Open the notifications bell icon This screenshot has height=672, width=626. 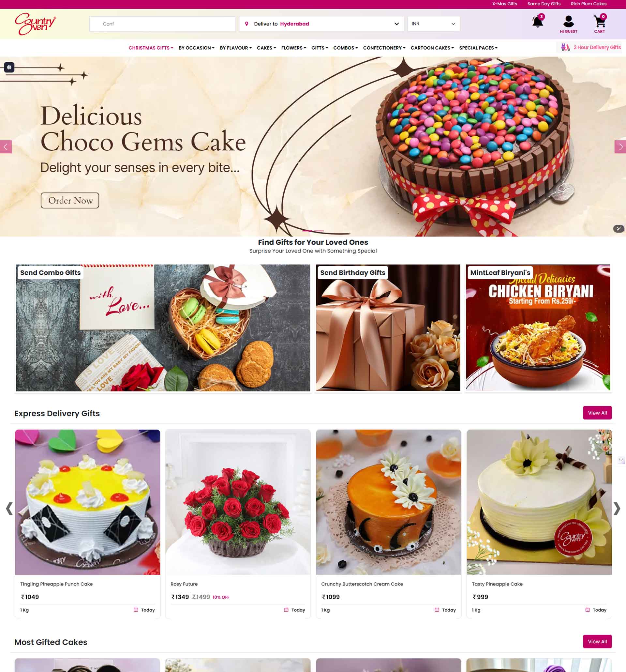(538, 22)
